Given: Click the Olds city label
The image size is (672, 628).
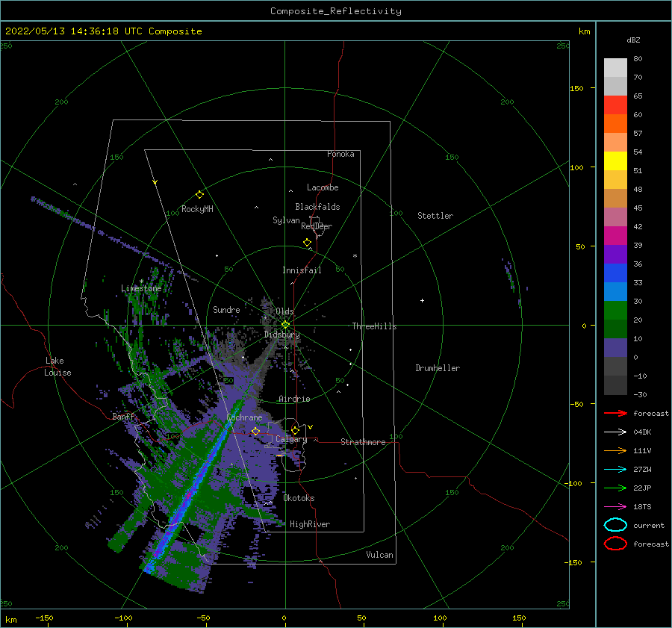Looking at the screenshot, I should point(284,311).
